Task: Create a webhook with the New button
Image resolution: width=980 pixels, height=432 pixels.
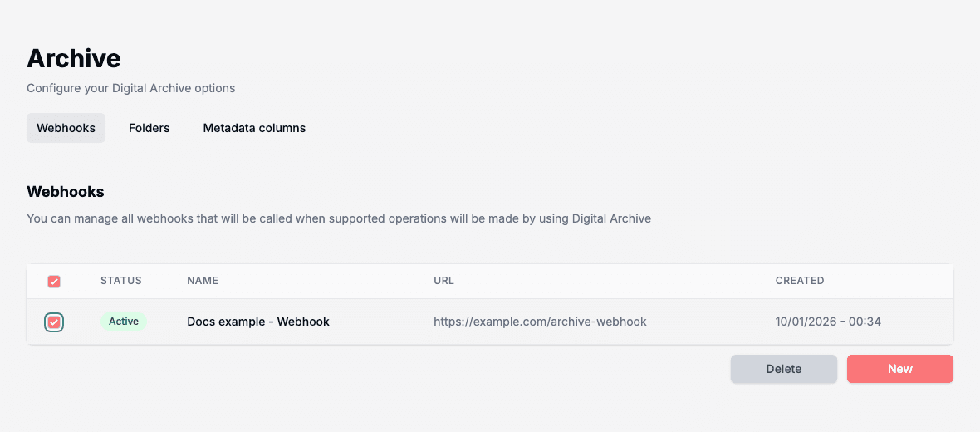Action: [x=900, y=369]
